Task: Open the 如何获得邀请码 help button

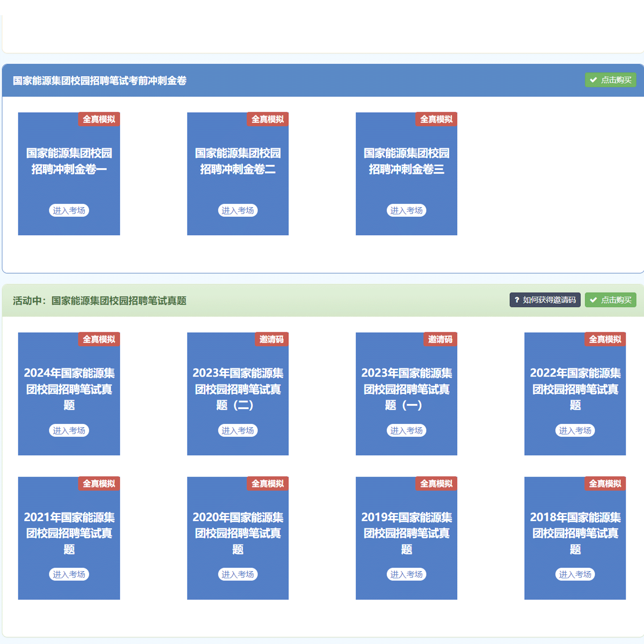Action: pos(545,300)
